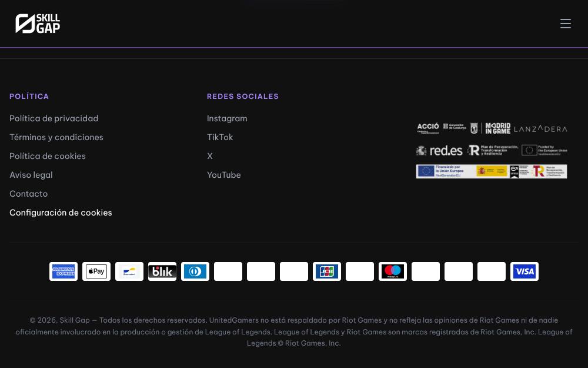Viewport: 588px width, 368px height.
Task: Click the Generalitat de Catalunya logo
Action: [455, 127]
